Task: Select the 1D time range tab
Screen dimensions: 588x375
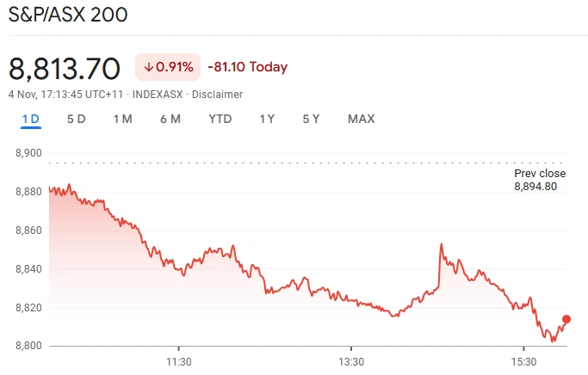Action: pyautogui.click(x=31, y=119)
